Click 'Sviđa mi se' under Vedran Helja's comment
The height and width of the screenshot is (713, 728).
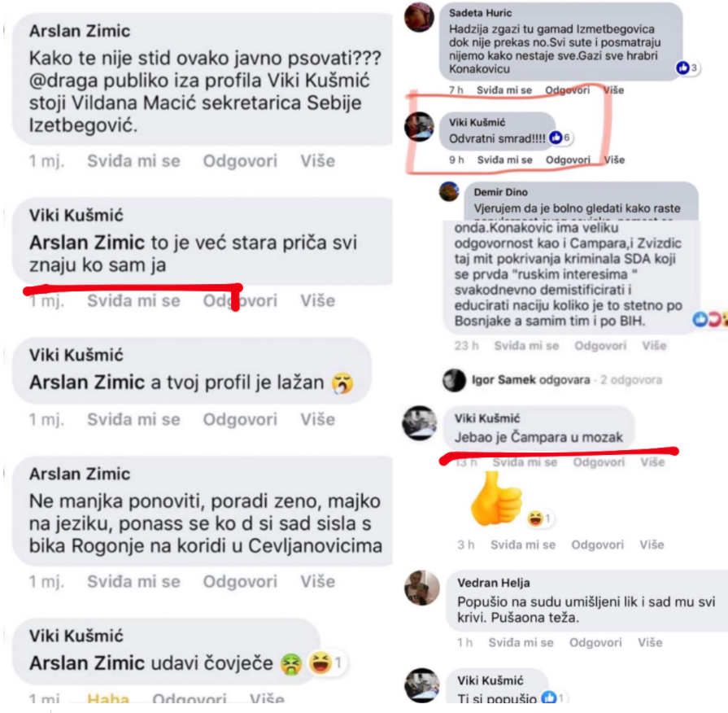521,642
